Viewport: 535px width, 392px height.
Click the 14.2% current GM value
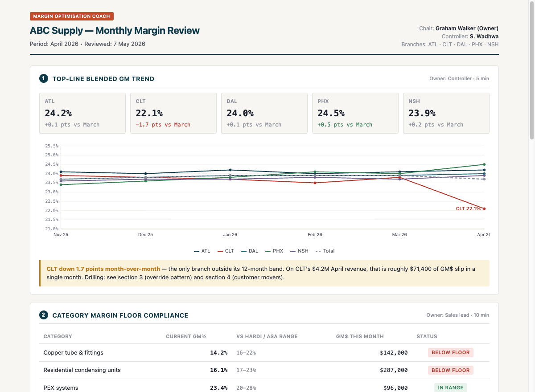[x=219, y=352]
